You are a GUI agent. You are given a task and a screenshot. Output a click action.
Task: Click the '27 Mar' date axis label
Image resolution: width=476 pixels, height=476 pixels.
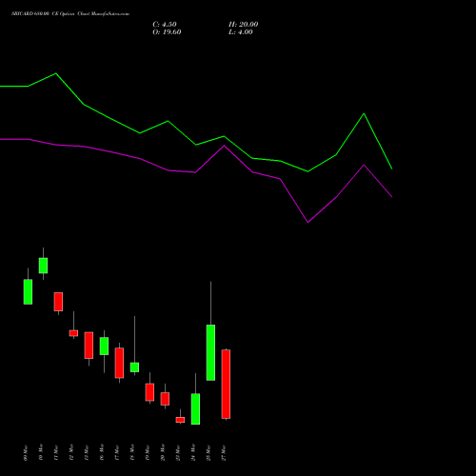[224, 453]
